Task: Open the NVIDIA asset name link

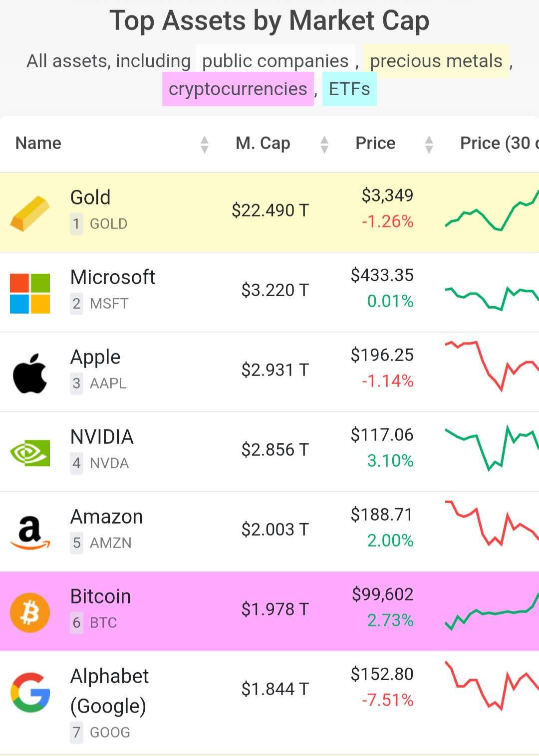Action: coord(102,437)
